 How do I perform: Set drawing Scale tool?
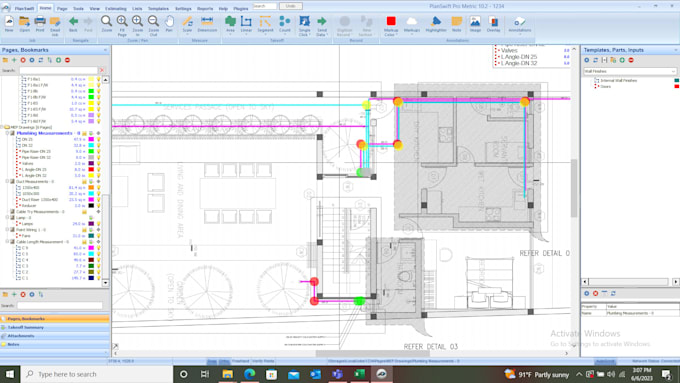(x=187, y=24)
